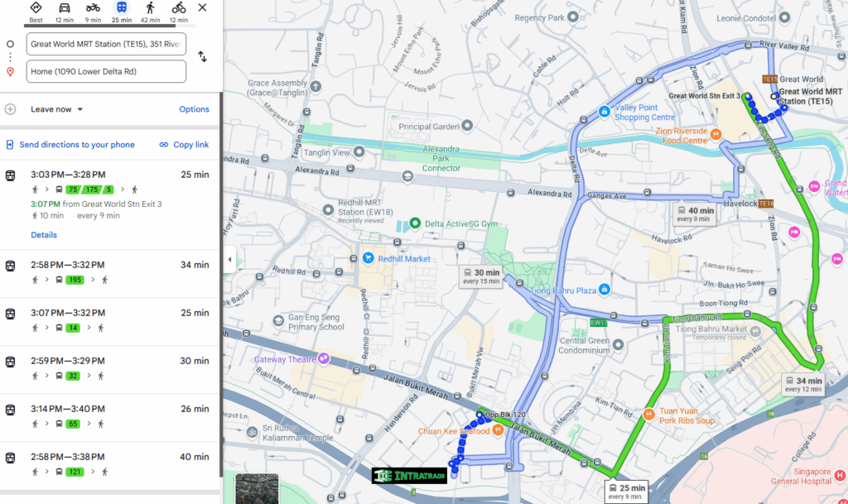Click the Tanglin View pin
This screenshot has width=848, height=504.
pos(359,151)
